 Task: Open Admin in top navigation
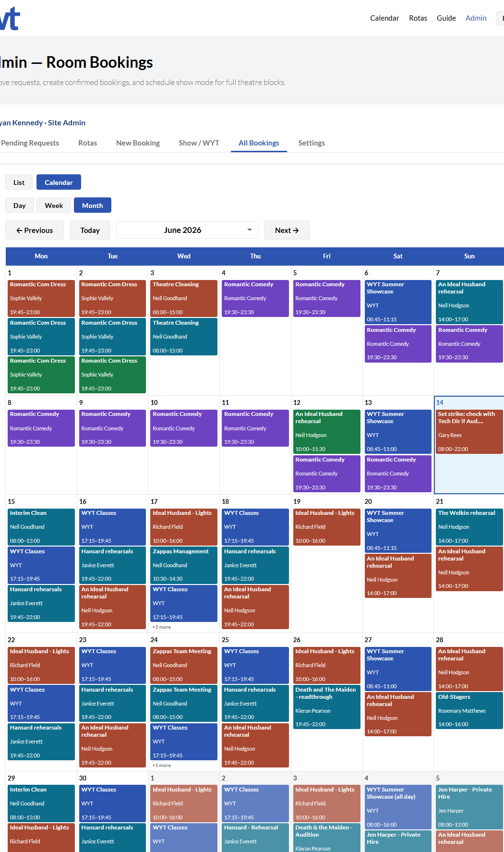click(476, 18)
